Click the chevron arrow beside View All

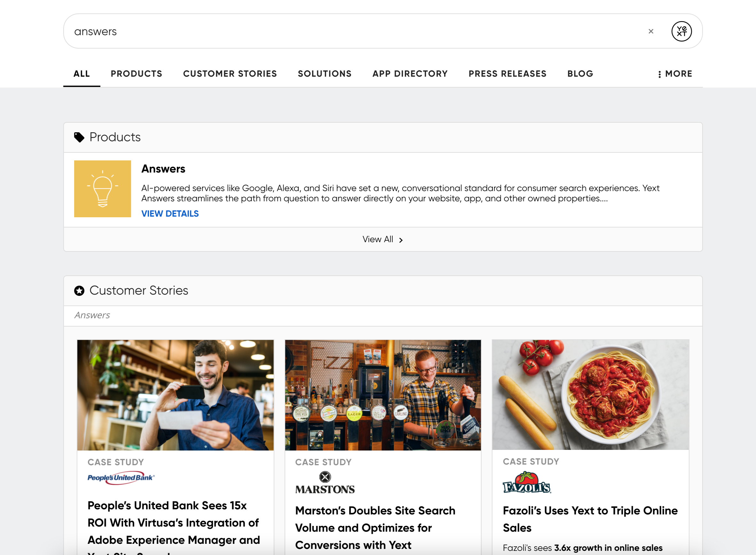(x=401, y=240)
